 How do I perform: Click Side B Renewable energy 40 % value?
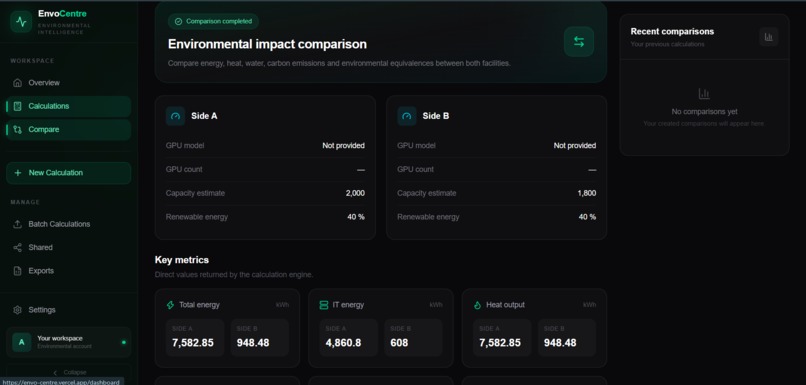pos(588,217)
